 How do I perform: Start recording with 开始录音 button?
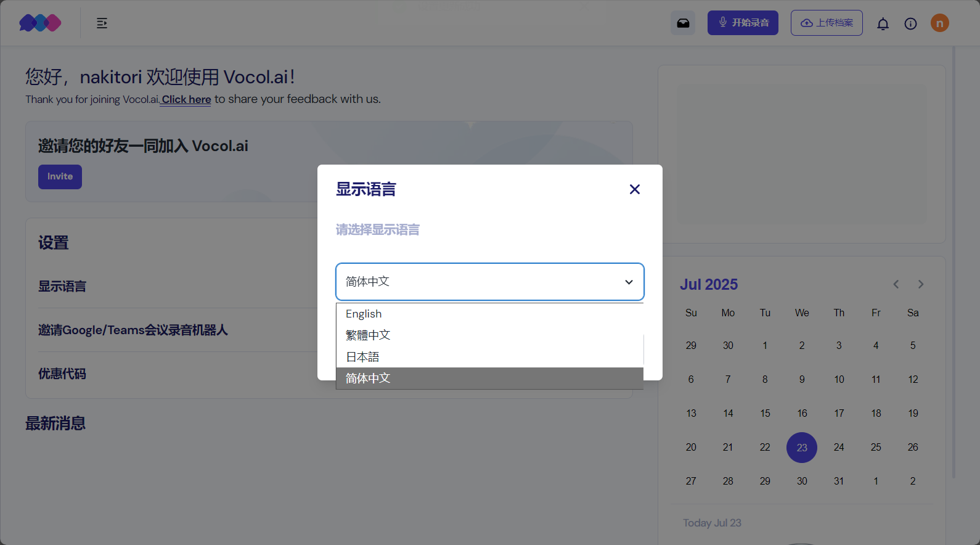(743, 23)
